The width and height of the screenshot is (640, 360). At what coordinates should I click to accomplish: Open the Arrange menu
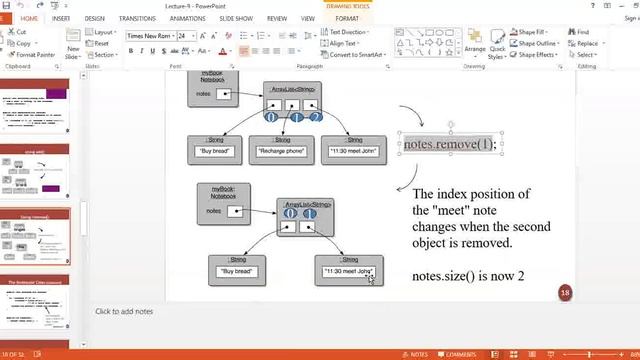tap(475, 44)
